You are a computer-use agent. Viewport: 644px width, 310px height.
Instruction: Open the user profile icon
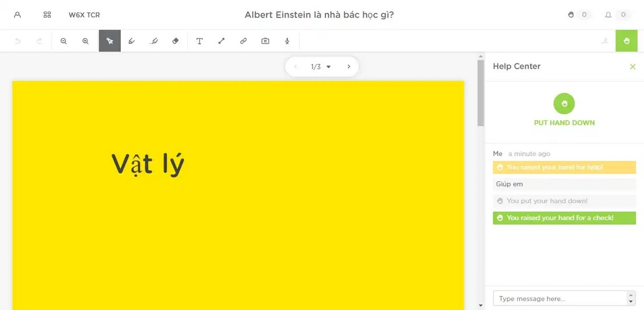[x=17, y=15]
